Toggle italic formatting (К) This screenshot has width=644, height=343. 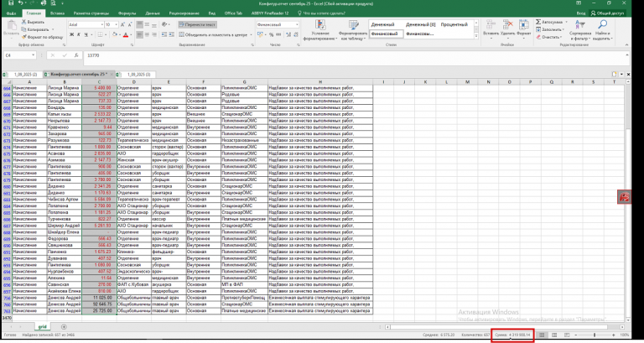(x=80, y=35)
